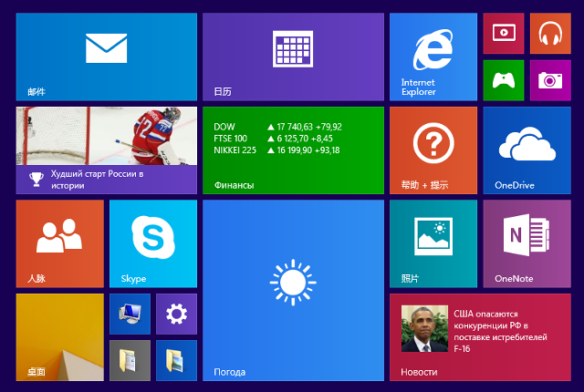
Task: Click the NIKKEI 225 index row
Action: click(276, 150)
